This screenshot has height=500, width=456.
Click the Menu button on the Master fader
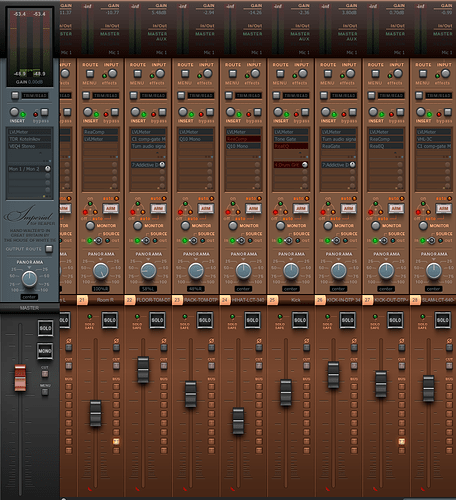tap(45, 392)
